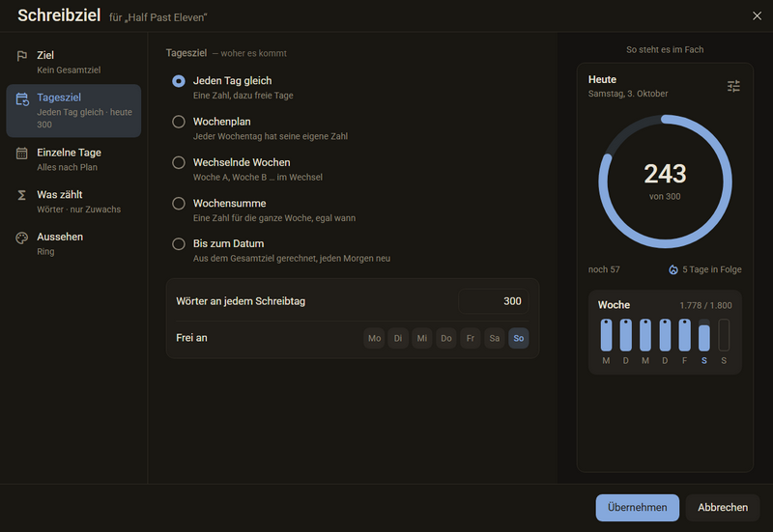The height and width of the screenshot is (532, 773).
Task: Click the highlighted Saturday bar in Woche
Action: point(704,335)
